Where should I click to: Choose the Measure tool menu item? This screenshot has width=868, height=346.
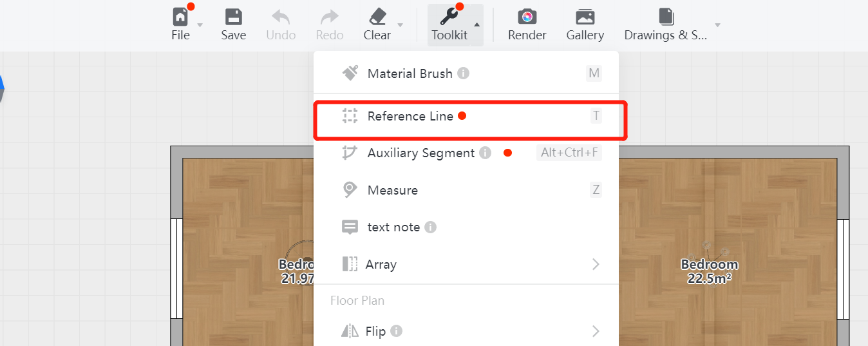(392, 190)
